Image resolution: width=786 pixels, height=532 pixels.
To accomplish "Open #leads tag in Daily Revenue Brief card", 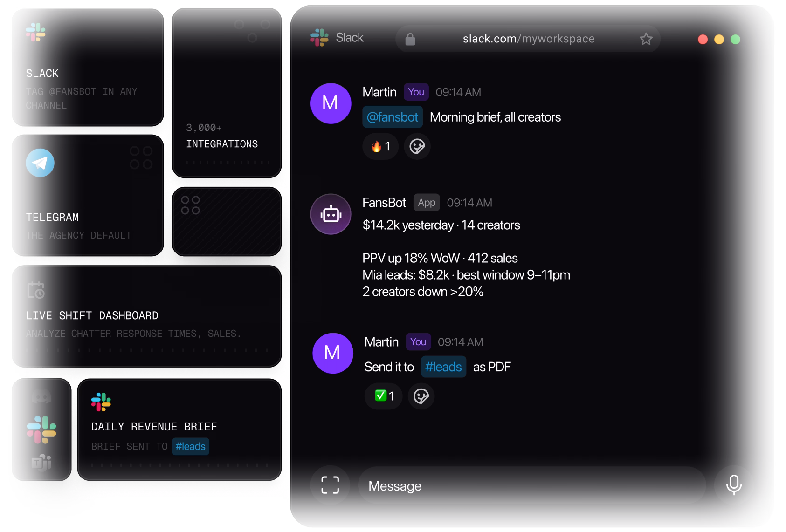I will point(190,446).
